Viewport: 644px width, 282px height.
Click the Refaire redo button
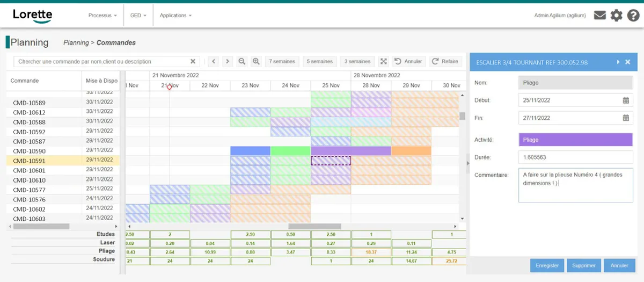(445, 61)
